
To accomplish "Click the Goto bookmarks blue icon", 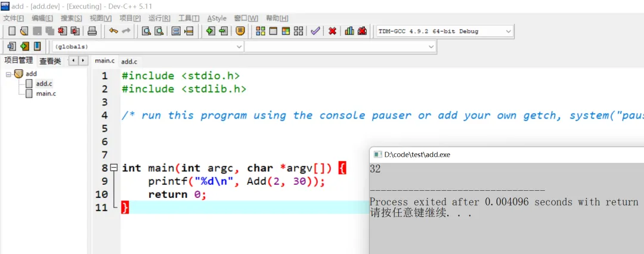I will pos(38,46).
